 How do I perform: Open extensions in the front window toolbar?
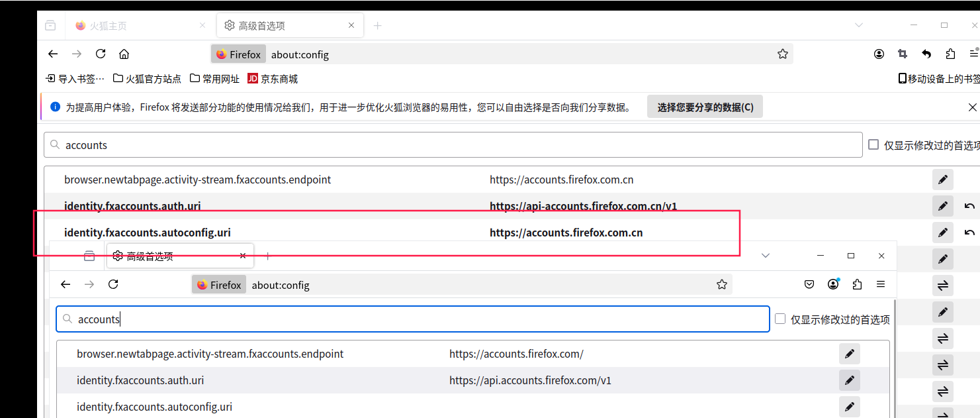click(x=857, y=284)
